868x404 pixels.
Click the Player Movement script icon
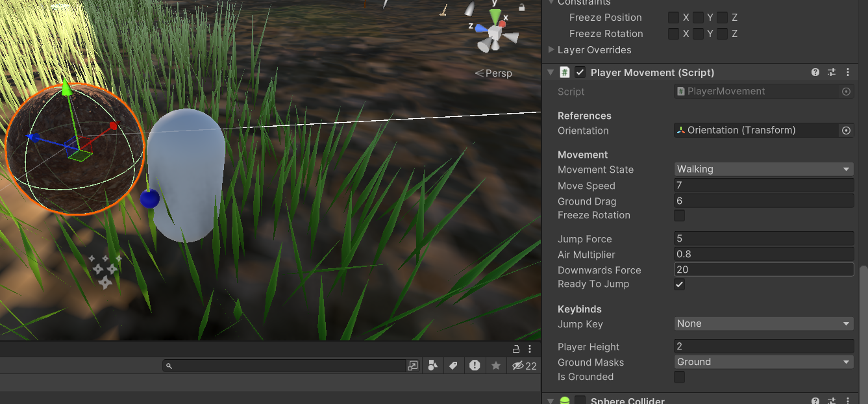pyautogui.click(x=565, y=73)
